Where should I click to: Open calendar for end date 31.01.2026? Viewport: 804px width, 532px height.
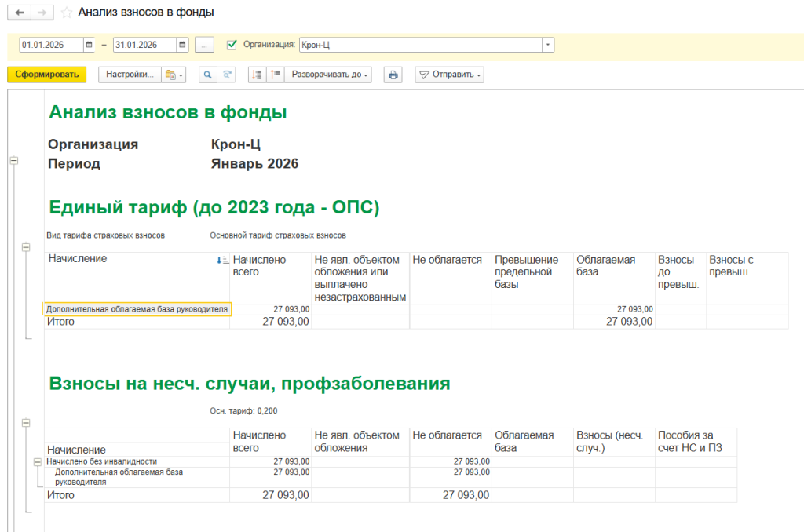coord(182,45)
